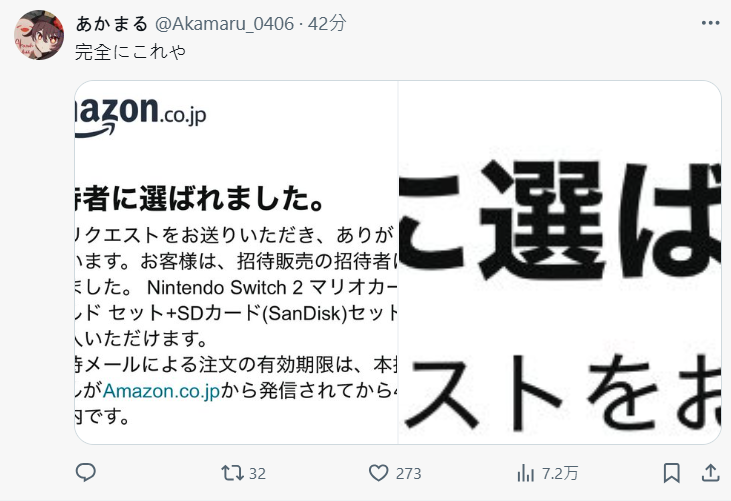Click the share upload-arrow icon
Screen dimensions: 731x501
(710, 473)
